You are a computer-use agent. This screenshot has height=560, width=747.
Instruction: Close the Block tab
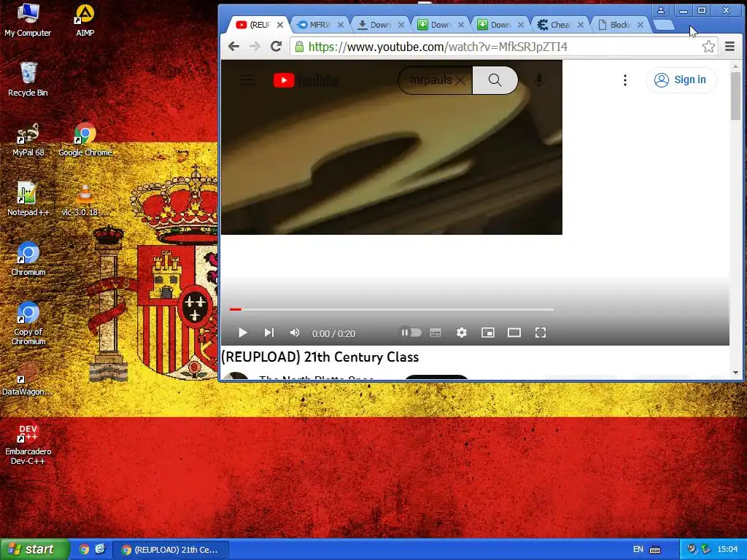click(x=640, y=25)
